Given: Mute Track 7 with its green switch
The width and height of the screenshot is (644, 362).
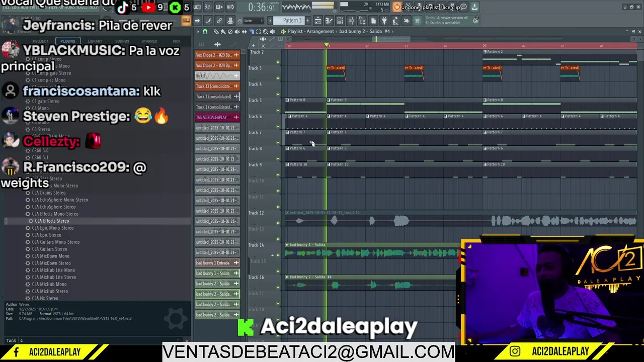Looking at the screenshot, I should tap(278, 143).
